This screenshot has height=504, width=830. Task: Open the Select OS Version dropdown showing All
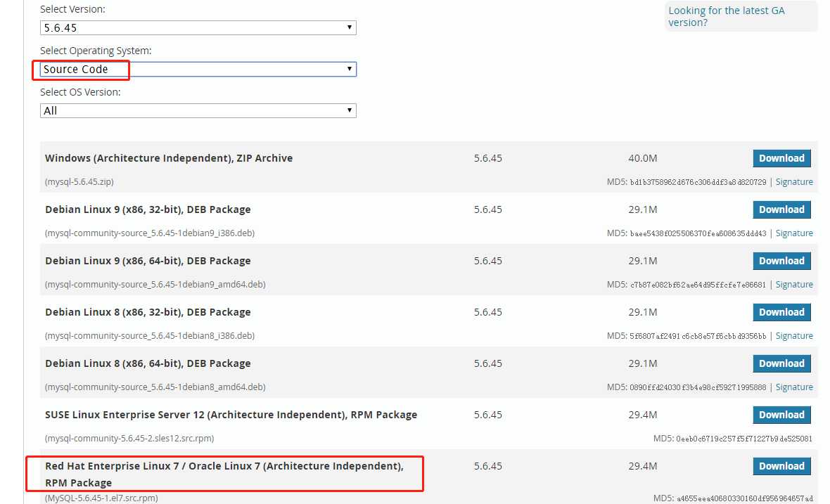(198, 110)
